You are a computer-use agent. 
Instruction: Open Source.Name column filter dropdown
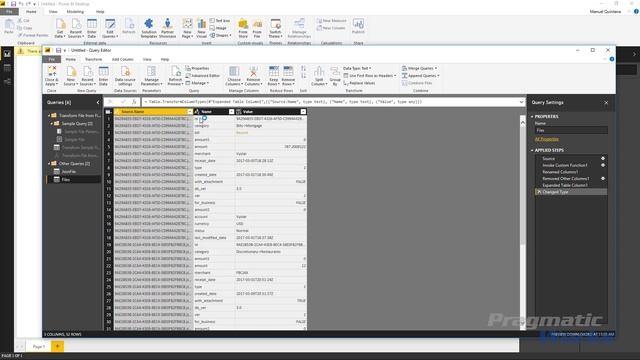190,111
